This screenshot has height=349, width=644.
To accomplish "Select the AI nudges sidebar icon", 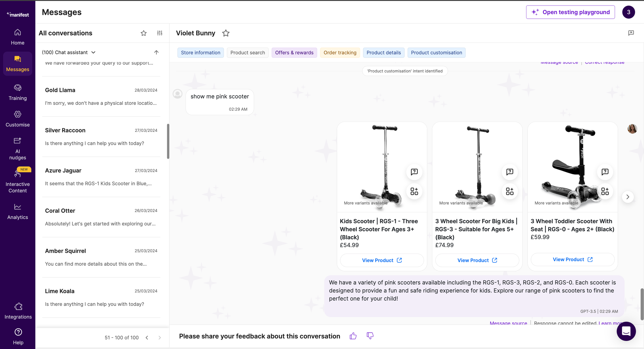I will [18, 148].
